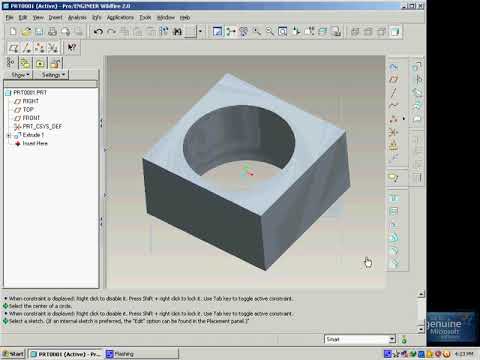Open the Smart selection filter dropdown
Image resolution: width=480 pixels, height=360 pixels.
[x=392, y=339]
